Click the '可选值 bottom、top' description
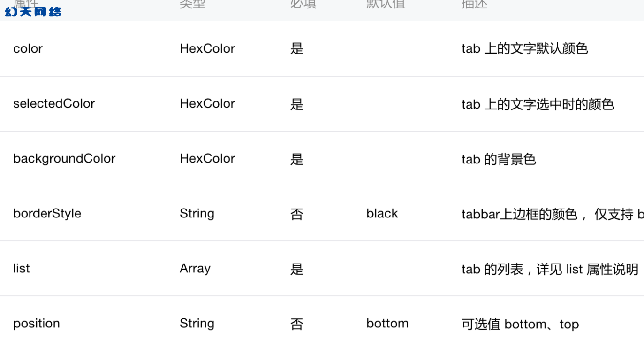This screenshot has height=341, width=644. point(520,324)
